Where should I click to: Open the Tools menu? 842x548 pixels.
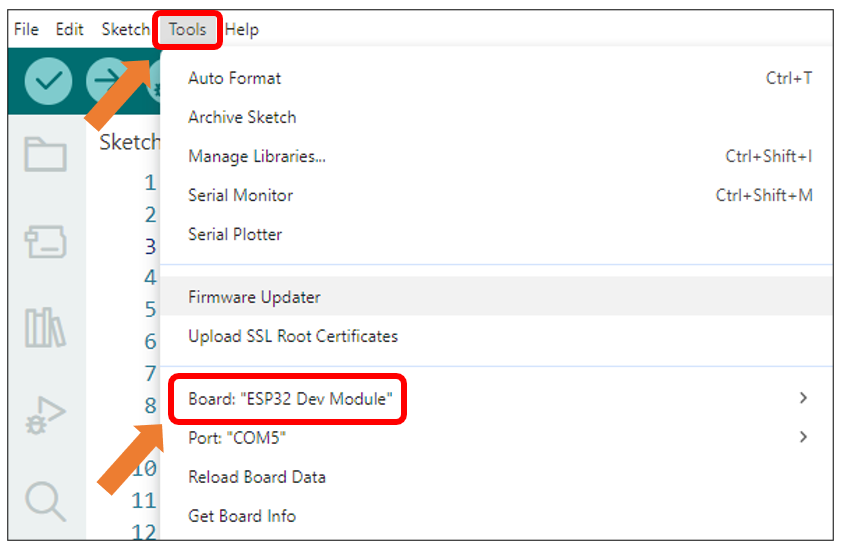click(x=187, y=30)
